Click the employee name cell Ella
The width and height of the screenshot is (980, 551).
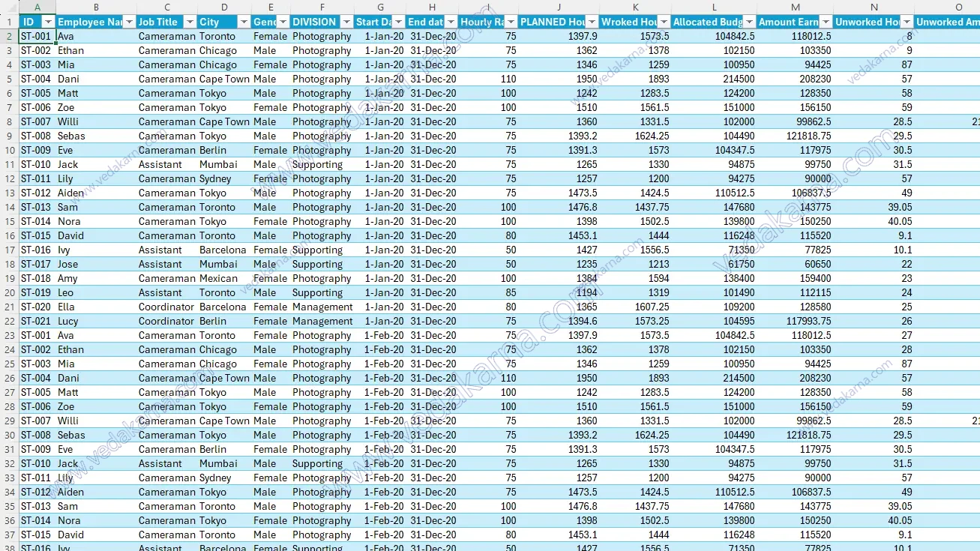pos(97,307)
